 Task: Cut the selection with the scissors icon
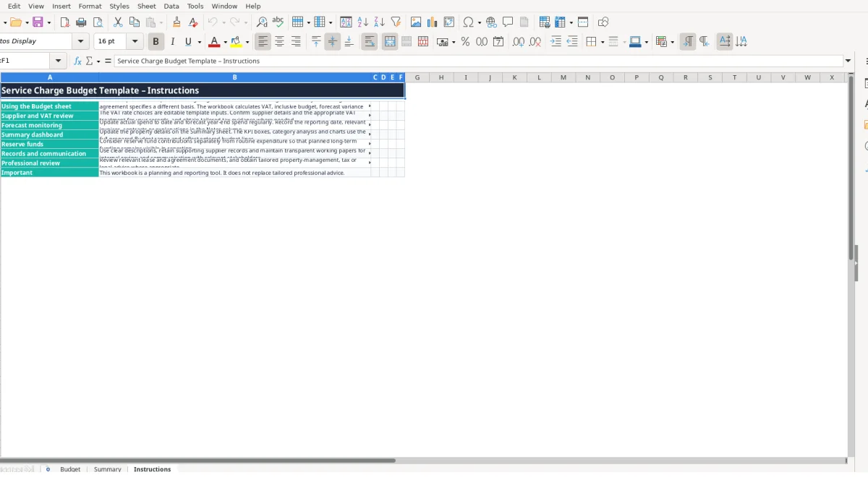(x=118, y=22)
